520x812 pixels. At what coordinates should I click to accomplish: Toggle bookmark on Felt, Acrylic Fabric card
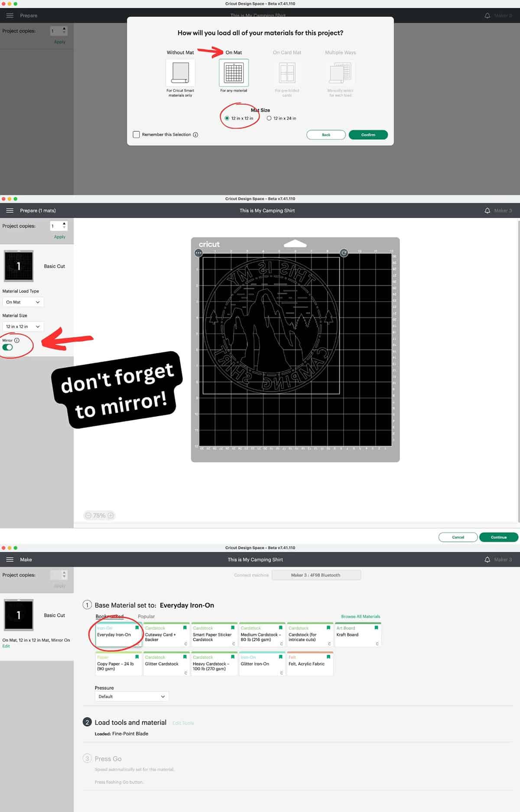tap(328, 657)
